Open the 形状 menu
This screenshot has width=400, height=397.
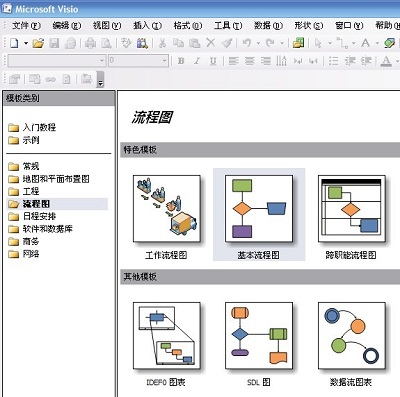[308, 26]
